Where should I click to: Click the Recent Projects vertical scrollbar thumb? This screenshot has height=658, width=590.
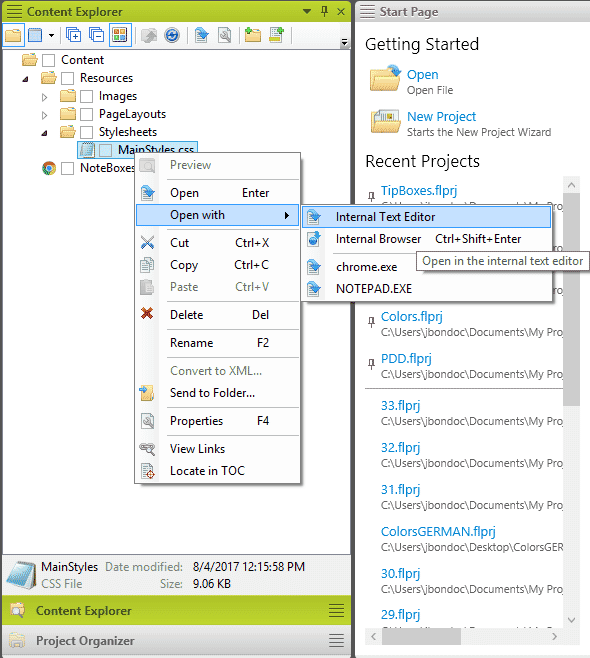pyautogui.click(x=571, y=299)
